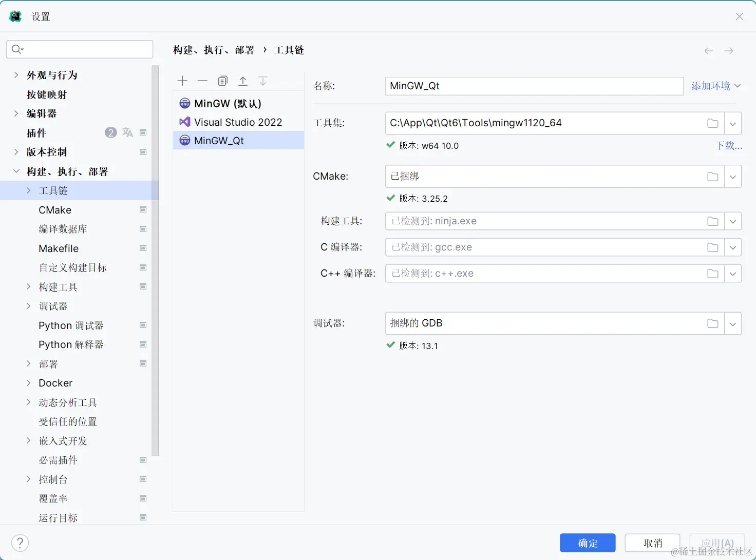
Task: Move the selected toolchain up
Action: tap(243, 81)
